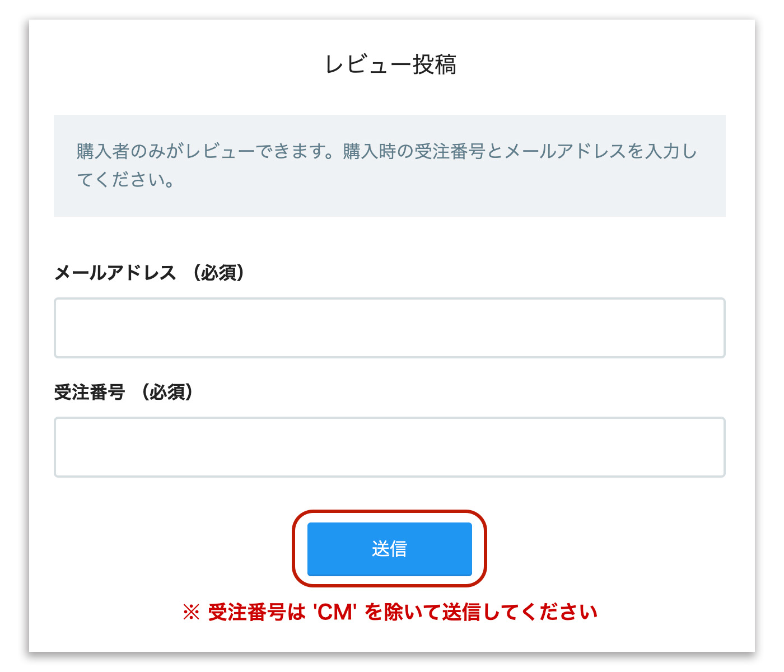The width and height of the screenshot is (784, 672).
Task: Click the てください。 line in info box
Action: [127, 180]
